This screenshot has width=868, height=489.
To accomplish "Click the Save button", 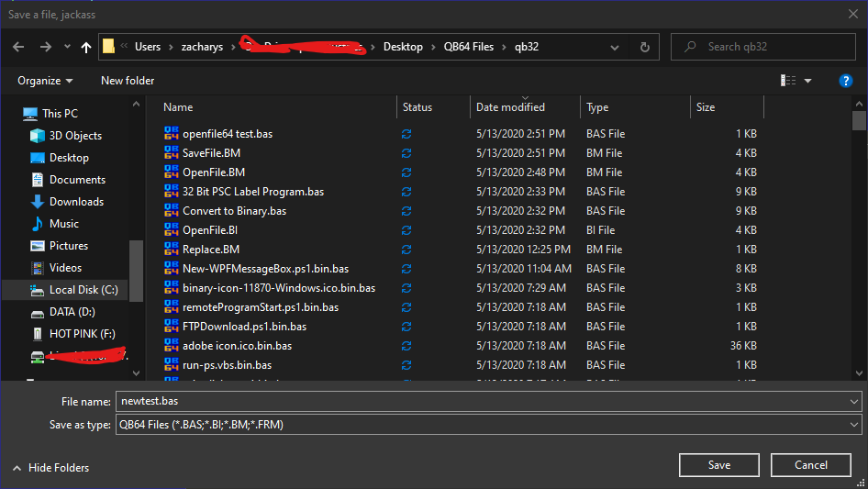I will point(718,465).
